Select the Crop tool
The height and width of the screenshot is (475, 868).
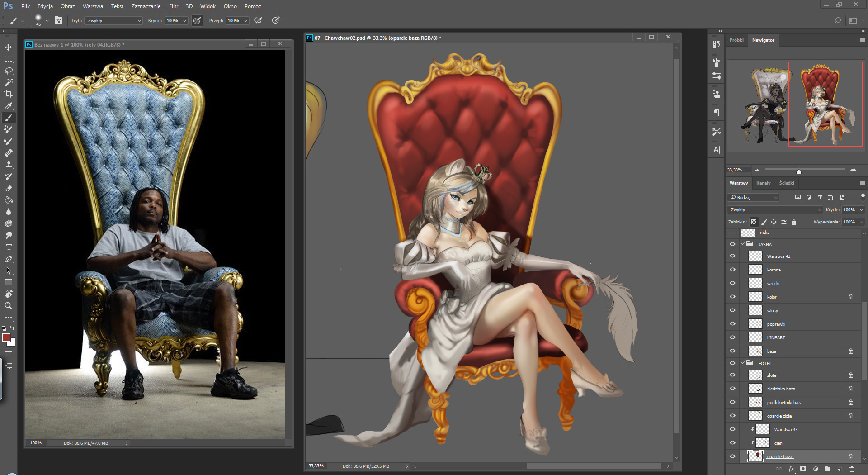pos(9,94)
